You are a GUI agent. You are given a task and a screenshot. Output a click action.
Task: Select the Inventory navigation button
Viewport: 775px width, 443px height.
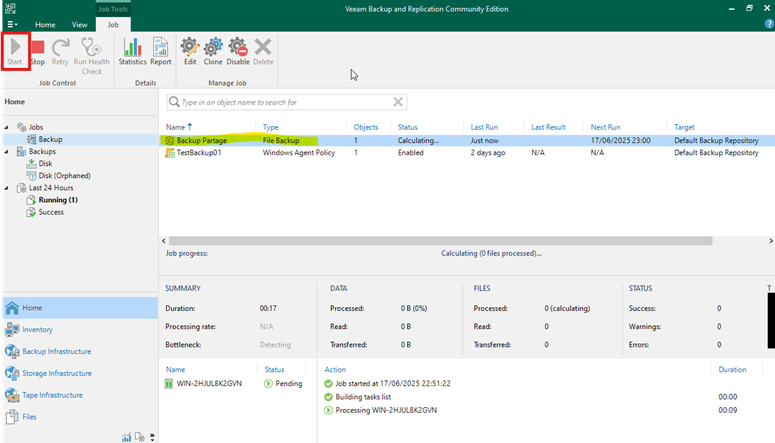click(37, 329)
